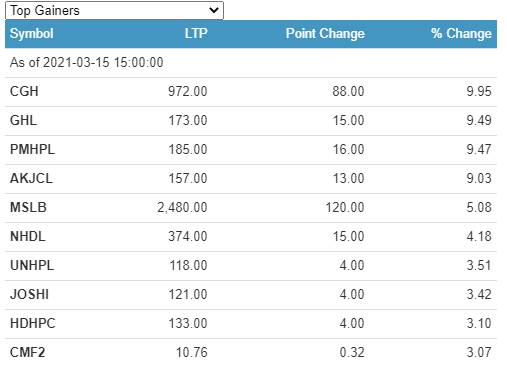507x367 pixels.
Task: Click CGH's 9.95 percent change cell
Action: click(x=479, y=91)
